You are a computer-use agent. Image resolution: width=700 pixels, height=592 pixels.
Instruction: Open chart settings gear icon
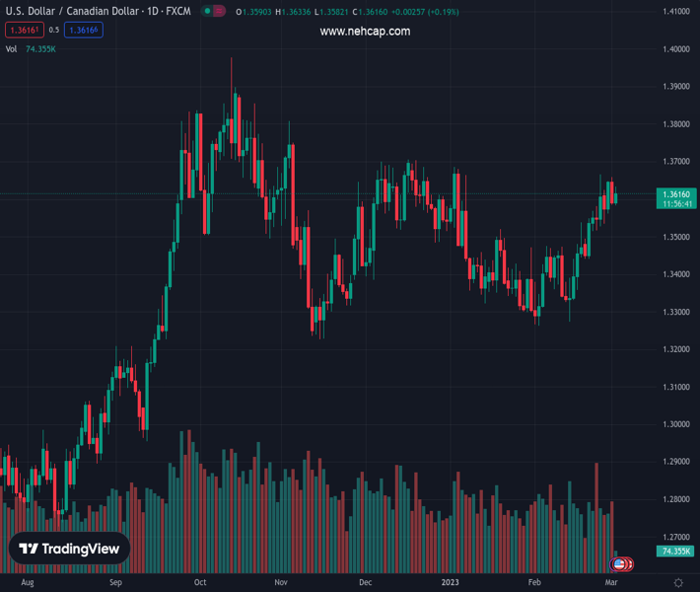(x=678, y=583)
